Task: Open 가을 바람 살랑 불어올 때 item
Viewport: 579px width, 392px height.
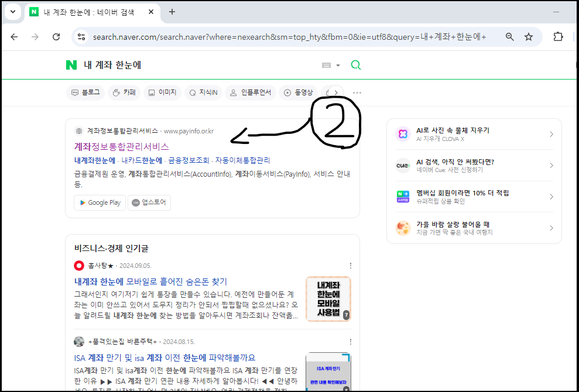Action: click(x=453, y=224)
